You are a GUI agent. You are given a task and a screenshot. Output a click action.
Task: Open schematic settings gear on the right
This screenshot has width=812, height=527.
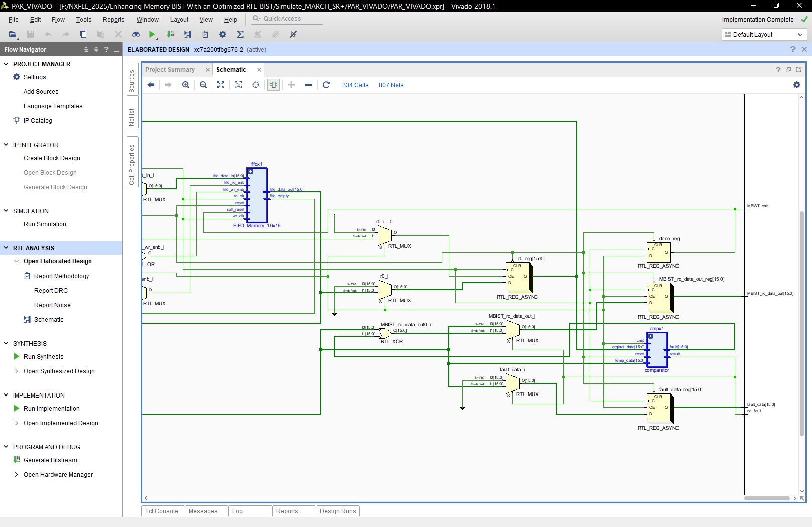(796, 85)
